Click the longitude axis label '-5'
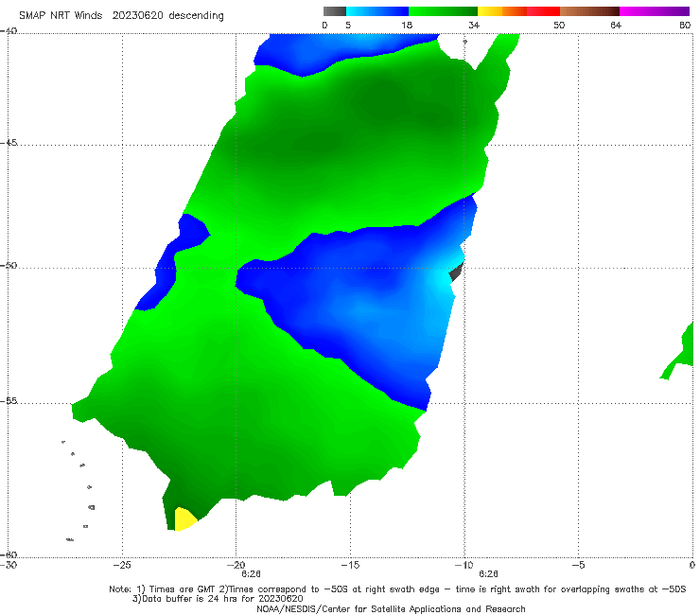Screen dimensions: 700x615 (x=578, y=565)
